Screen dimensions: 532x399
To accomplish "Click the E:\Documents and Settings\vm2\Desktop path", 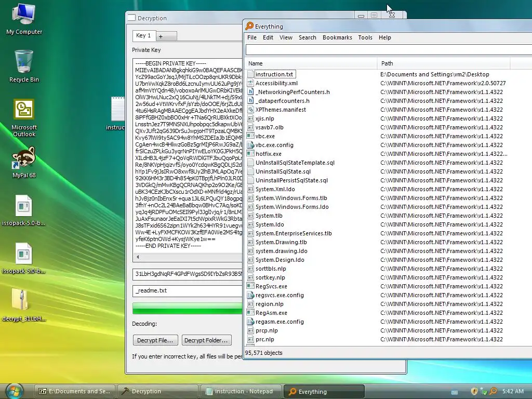I will (435, 74).
